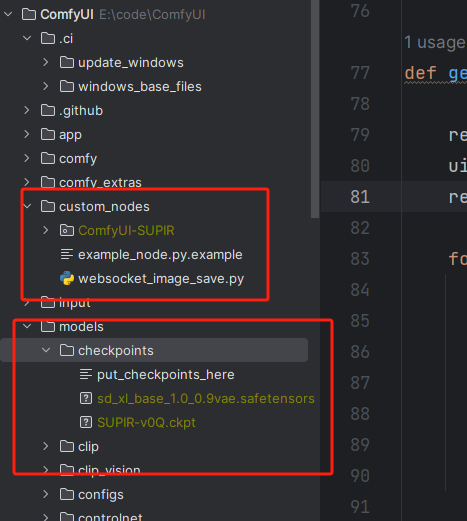Open example_node.py.example file
467x521 pixels.
tap(160, 255)
